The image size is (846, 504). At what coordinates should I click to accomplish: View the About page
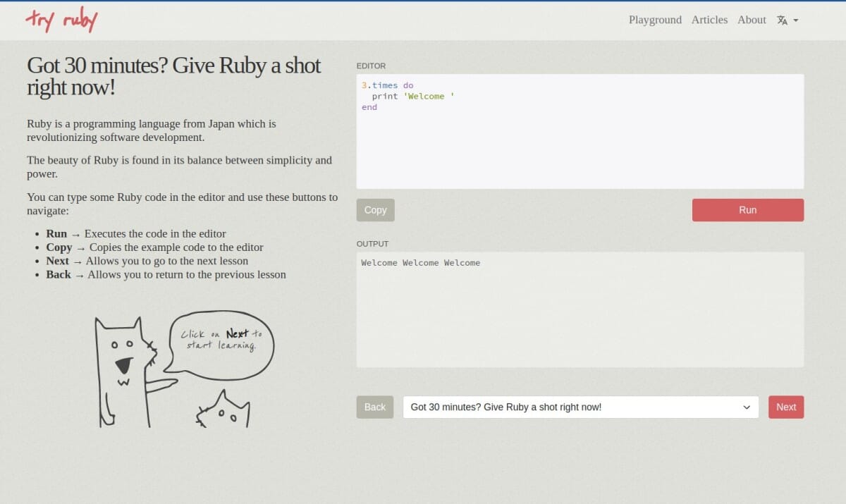pyautogui.click(x=751, y=20)
